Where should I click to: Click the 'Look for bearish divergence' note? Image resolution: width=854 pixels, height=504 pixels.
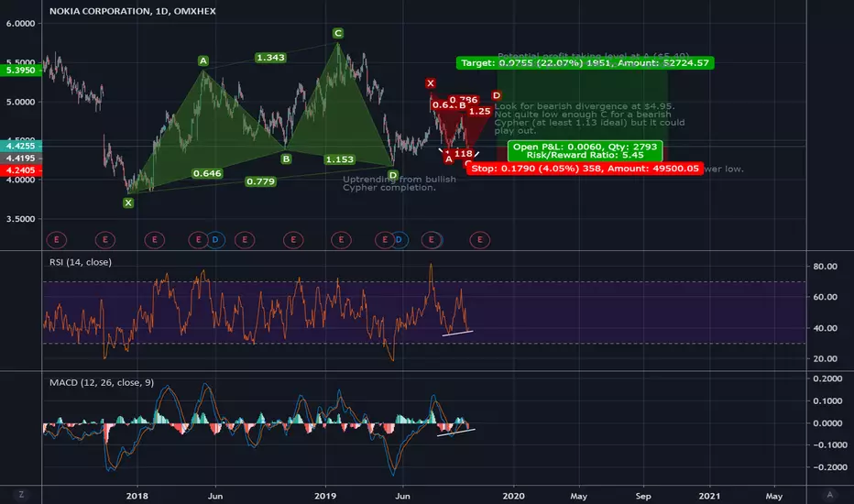click(589, 118)
